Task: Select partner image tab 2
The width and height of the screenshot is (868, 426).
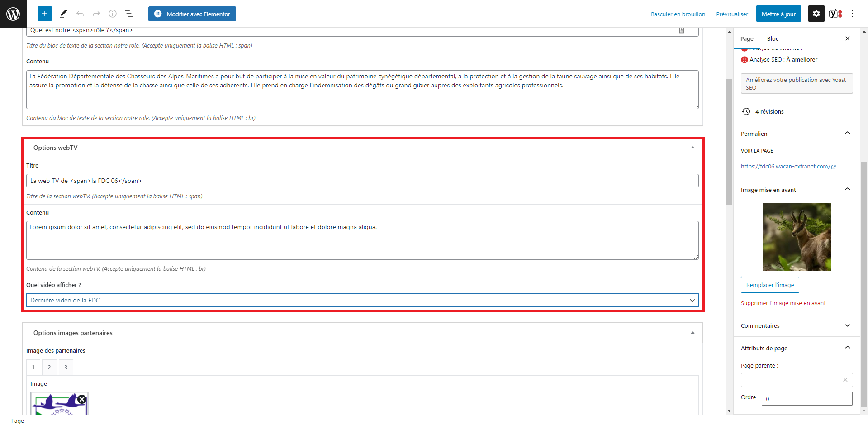Action: [x=49, y=367]
